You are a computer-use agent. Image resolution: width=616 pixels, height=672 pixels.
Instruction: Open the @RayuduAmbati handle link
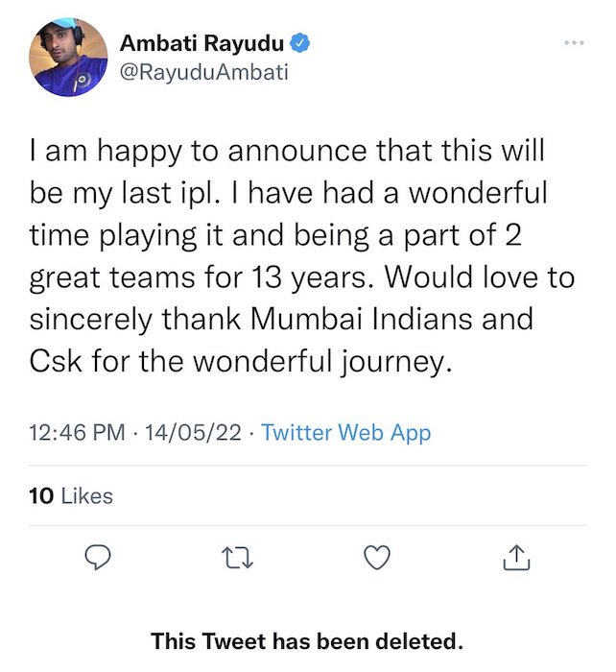pyautogui.click(x=203, y=71)
